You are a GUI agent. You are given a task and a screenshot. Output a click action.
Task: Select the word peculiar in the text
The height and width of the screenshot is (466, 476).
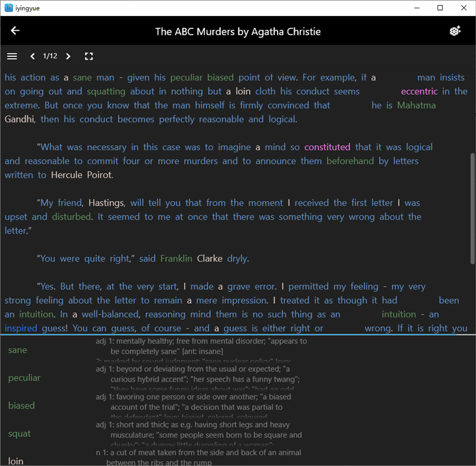pyautogui.click(x=186, y=77)
